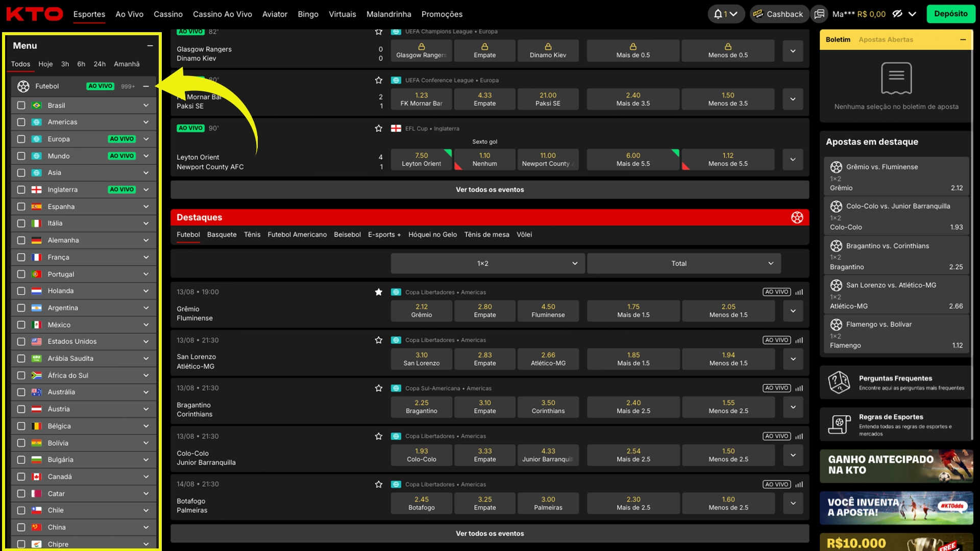Image resolution: width=980 pixels, height=551 pixels.
Task: Favorite the Glasgow Rangers match star
Action: (379, 32)
